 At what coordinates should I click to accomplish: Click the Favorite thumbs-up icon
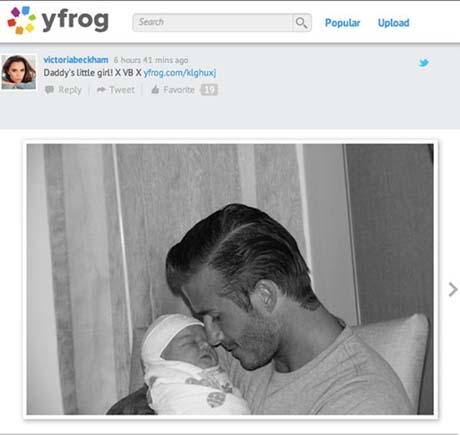155,89
